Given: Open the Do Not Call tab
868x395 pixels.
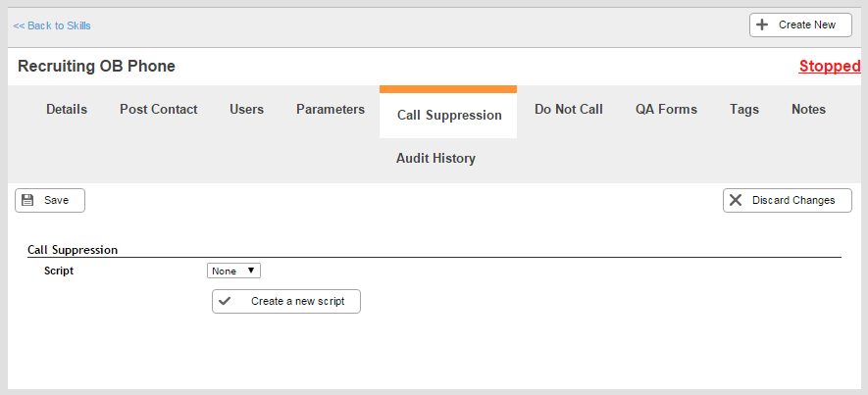Looking at the screenshot, I should [x=569, y=110].
